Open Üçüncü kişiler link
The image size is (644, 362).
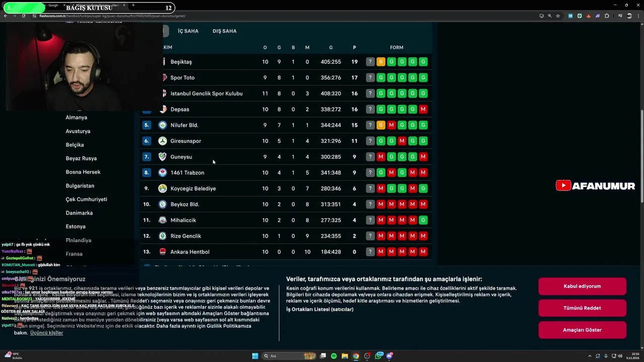point(46,333)
